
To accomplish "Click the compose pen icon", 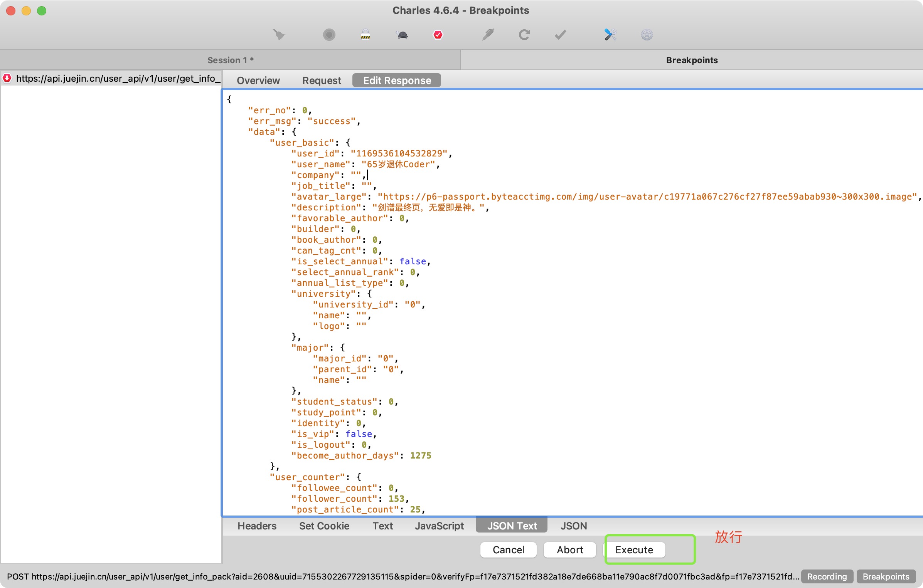I will coord(488,35).
